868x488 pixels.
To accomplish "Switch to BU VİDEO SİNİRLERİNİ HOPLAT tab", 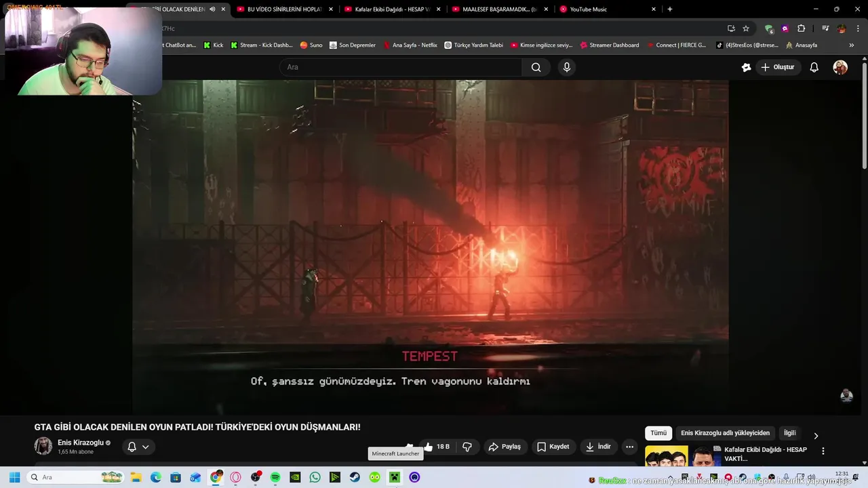I will [x=283, y=9].
